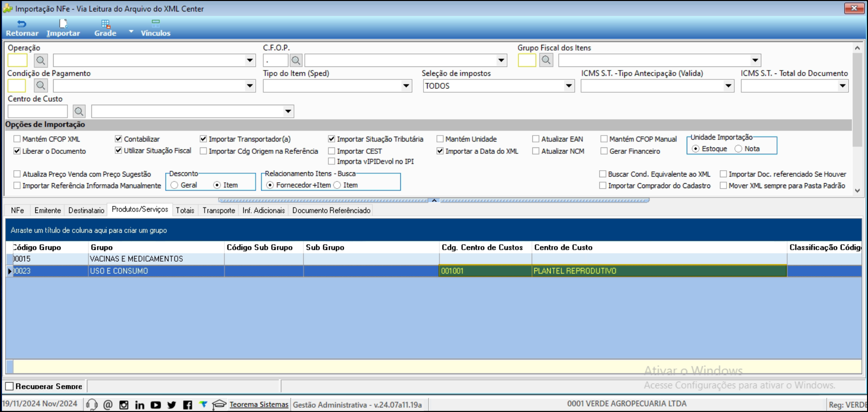Collapse the options panel with splitter arrow
This screenshot has width=868, height=412.
pyautogui.click(x=434, y=201)
